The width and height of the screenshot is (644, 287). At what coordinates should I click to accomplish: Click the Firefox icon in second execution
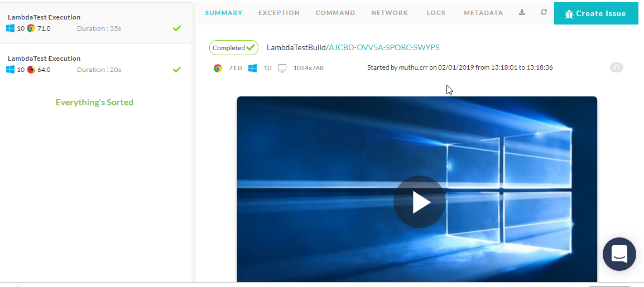point(31,69)
